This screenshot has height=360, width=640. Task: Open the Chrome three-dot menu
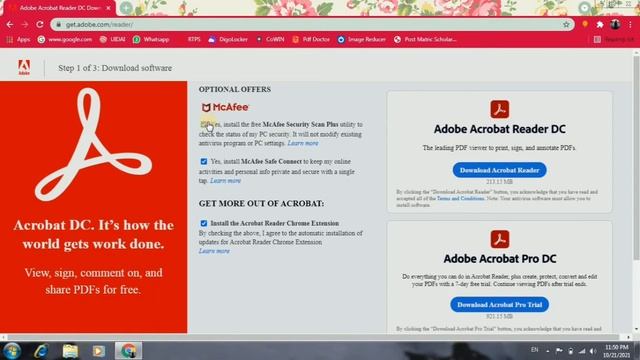click(630, 24)
